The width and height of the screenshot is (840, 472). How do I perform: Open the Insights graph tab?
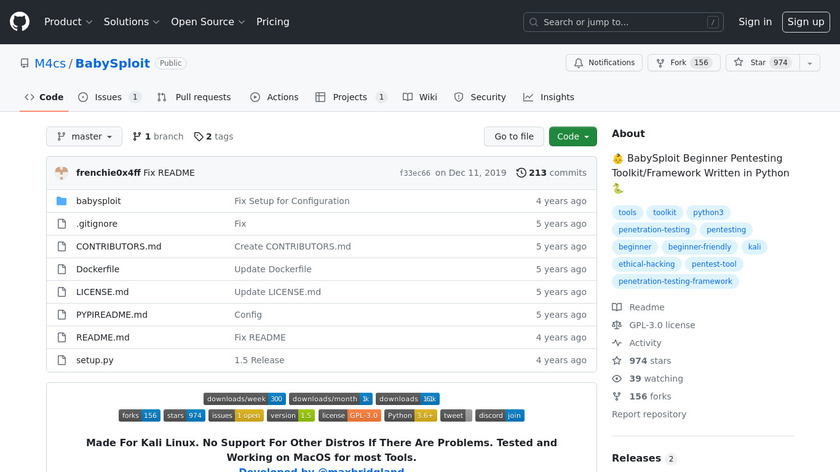[548, 97]
